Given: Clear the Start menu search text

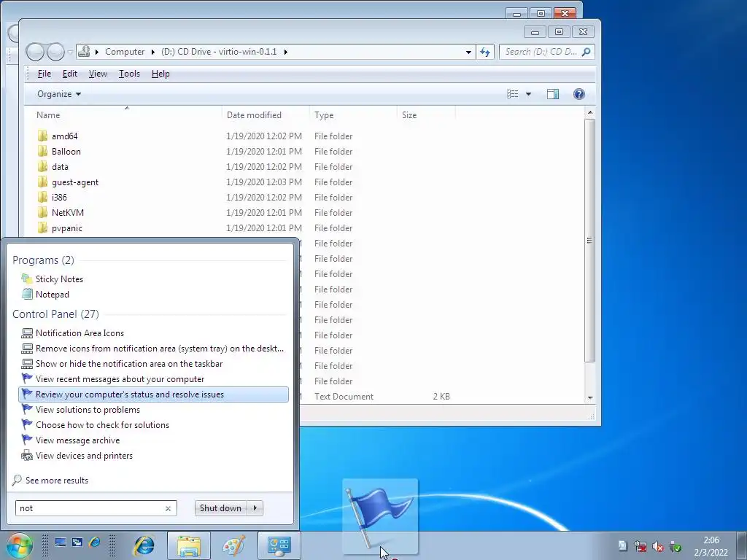Looking at the screenshot, I should click(x=169, y=508).
